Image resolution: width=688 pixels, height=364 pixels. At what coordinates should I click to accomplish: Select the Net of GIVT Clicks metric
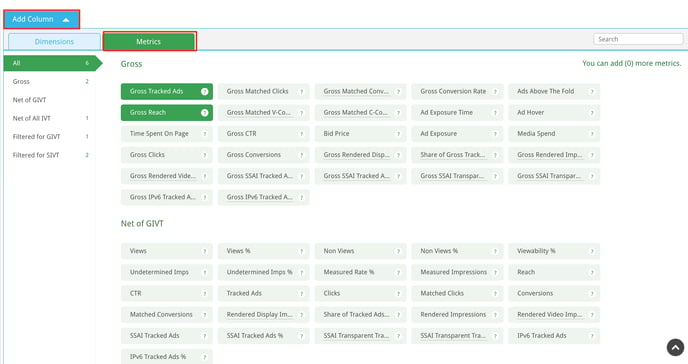[x=360, y=293]
